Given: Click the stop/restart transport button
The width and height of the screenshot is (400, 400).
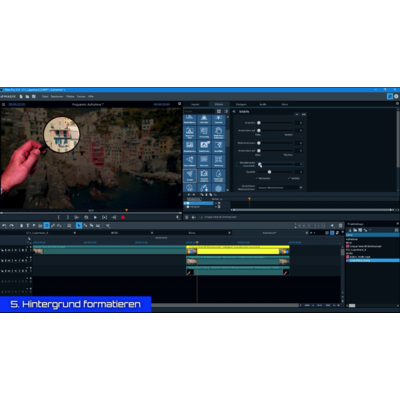Looking at the screenshot, I should pos(86,217).
